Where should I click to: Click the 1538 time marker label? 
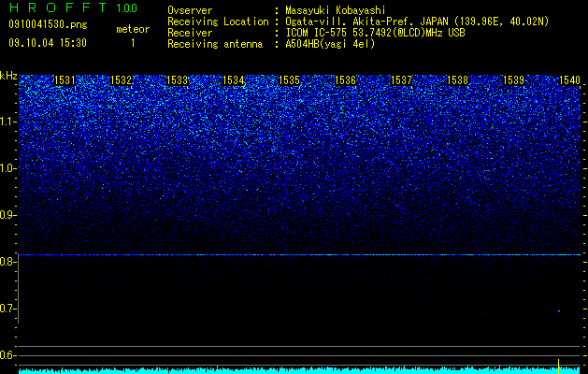(458, 80)
